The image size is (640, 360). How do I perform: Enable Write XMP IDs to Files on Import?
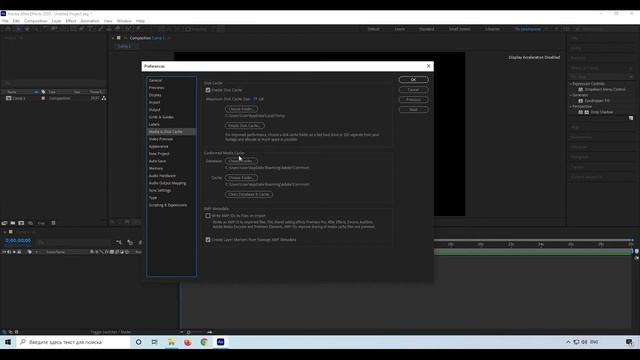[x=208, y=216]
